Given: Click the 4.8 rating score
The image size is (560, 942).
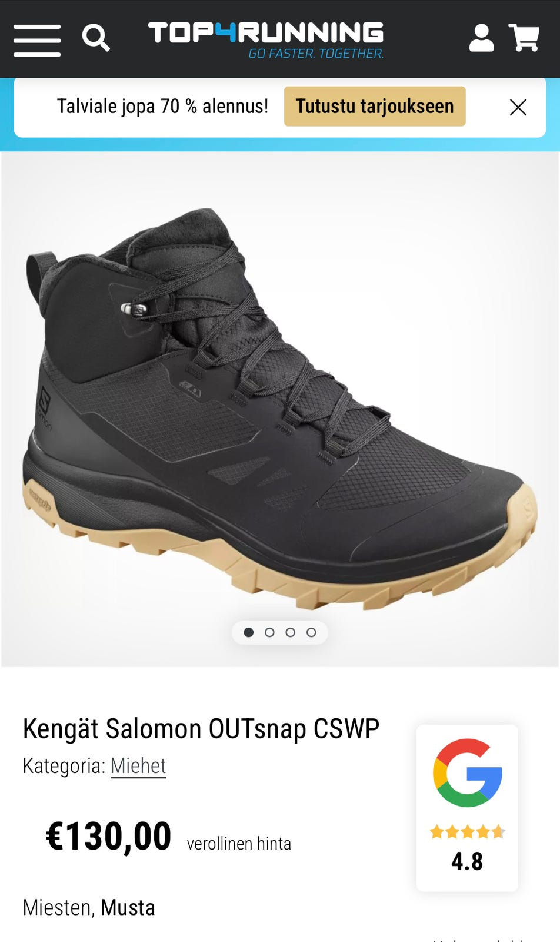Looking at the screenshot, I should (467, 861).
